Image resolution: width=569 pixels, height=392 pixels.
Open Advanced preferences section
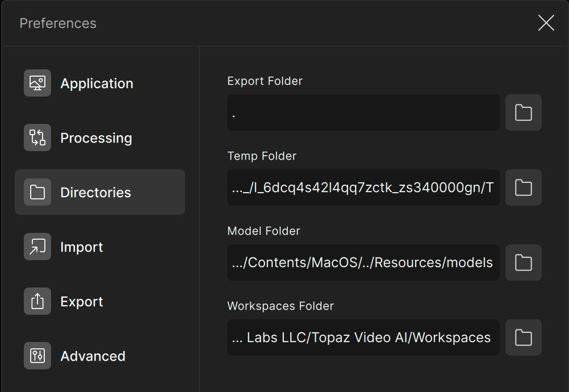[x=93, y=356]
